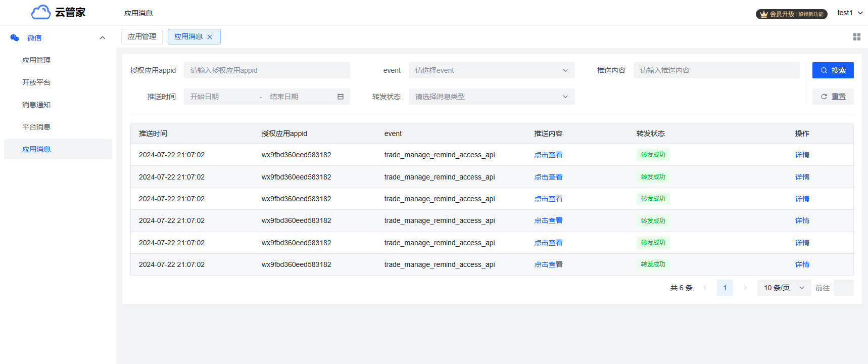Click the 开始日期 date field
The height and width of the screenshot is (364, 868).
[x=221, y=97]
